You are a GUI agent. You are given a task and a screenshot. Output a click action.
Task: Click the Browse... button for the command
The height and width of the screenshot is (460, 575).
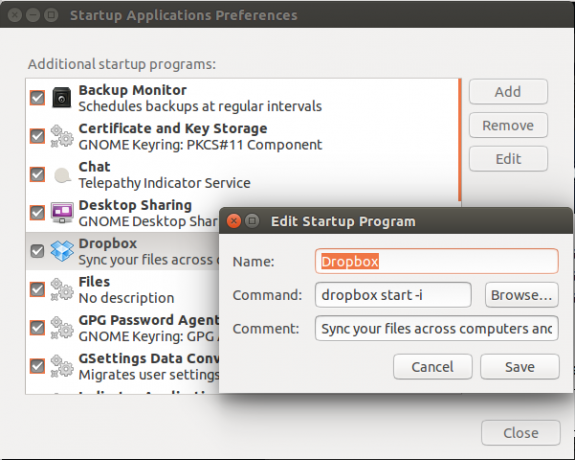coord(521,295)
